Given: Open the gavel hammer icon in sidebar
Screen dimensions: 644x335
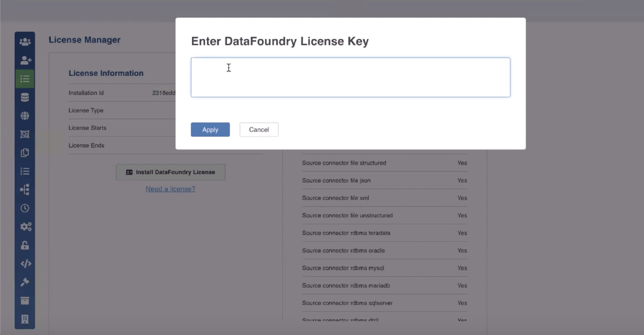Looking at the screenshot, I should tap(25, 282).
